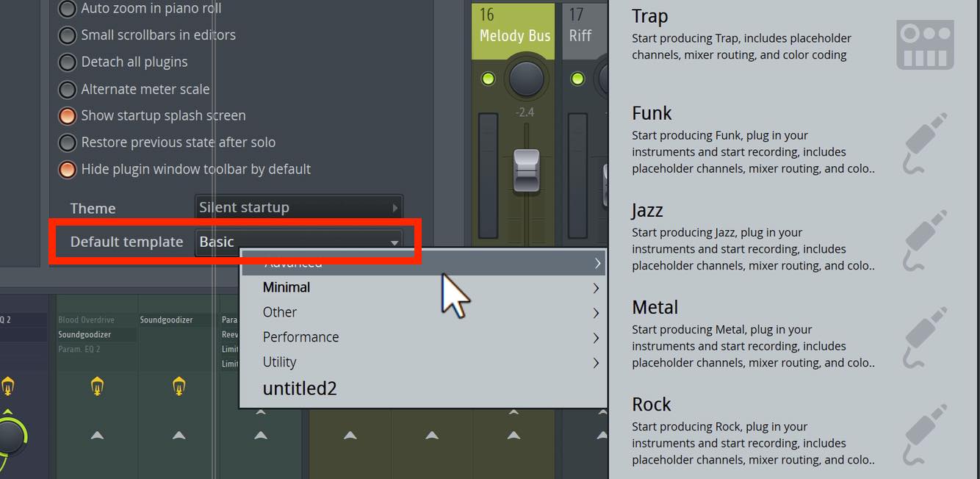Expand the Minimal template submenu

[423, 288]
